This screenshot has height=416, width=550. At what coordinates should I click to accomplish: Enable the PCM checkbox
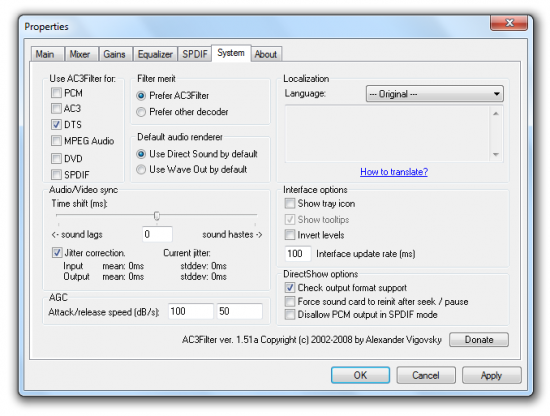point(56,93)
